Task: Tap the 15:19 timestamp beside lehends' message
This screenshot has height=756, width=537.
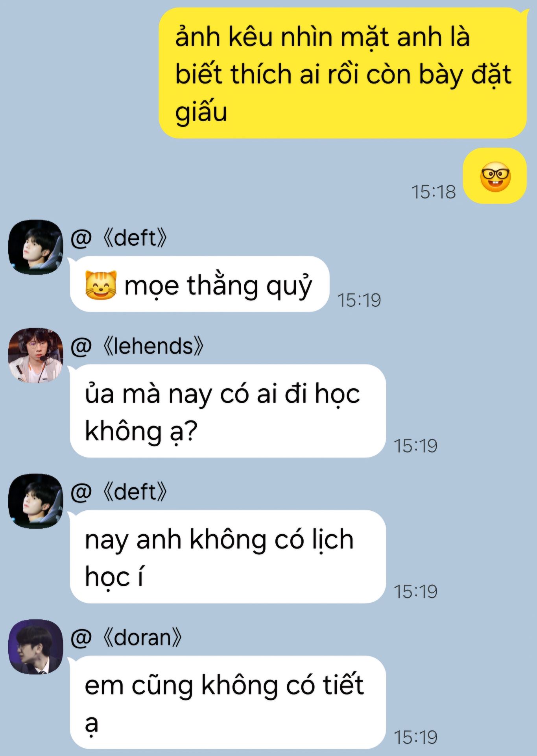Action: pos(415,446)
